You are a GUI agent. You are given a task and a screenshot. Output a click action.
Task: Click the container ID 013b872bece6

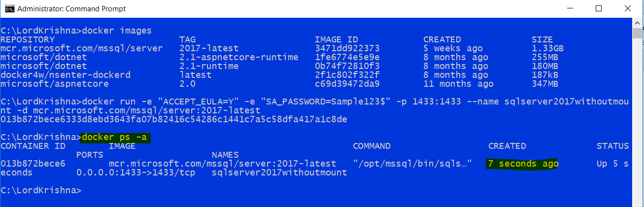[33, 164]
